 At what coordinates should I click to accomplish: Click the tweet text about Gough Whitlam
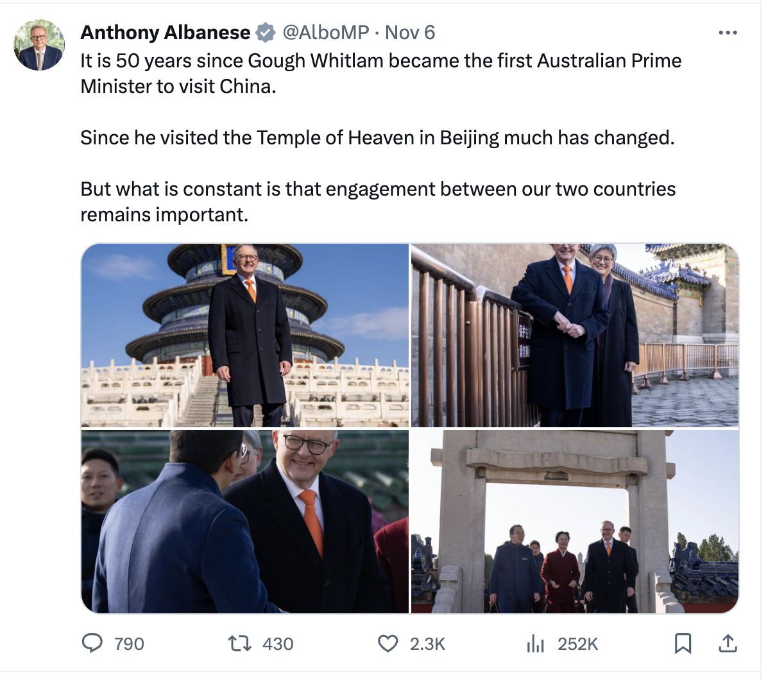tap(381, 73)
